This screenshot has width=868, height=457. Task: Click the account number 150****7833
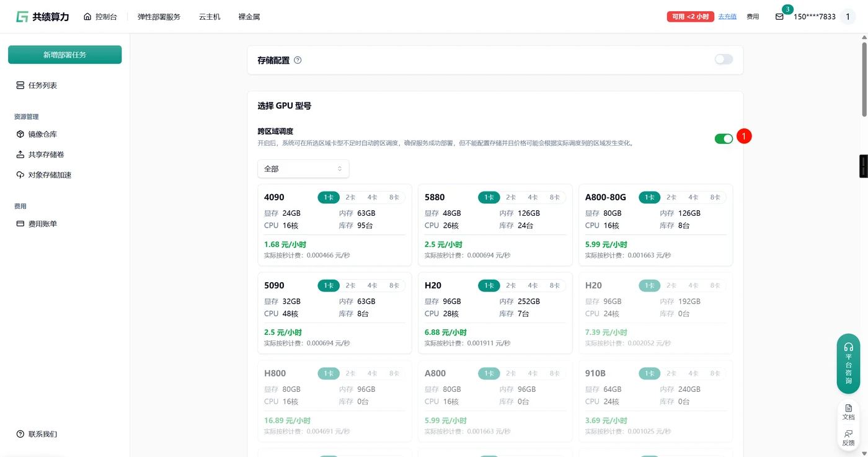[x=815, y=17]
